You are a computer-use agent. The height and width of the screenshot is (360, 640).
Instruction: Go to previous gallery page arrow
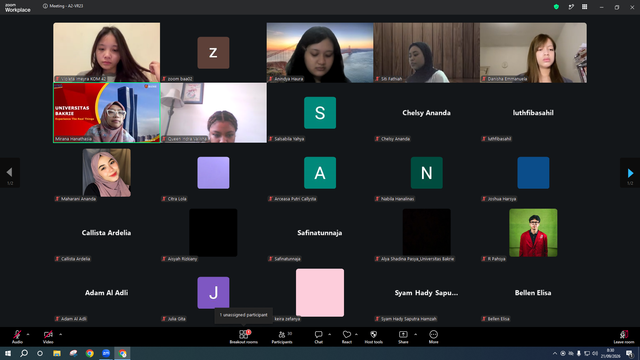coord(10,173)
